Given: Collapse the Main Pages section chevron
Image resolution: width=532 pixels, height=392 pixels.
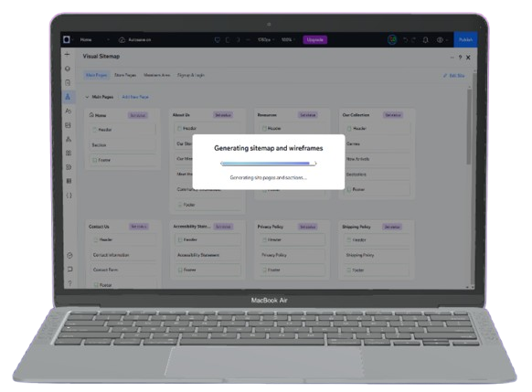Looking at the screenshot, I should (x=87, y=97).
